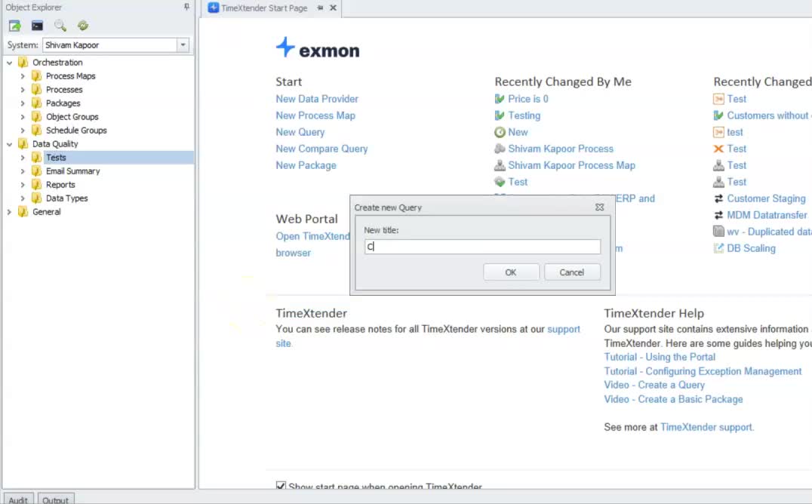Click the green refresh icon in Object Explorer
The image size is (812, 504).
(x=83, y=26)
